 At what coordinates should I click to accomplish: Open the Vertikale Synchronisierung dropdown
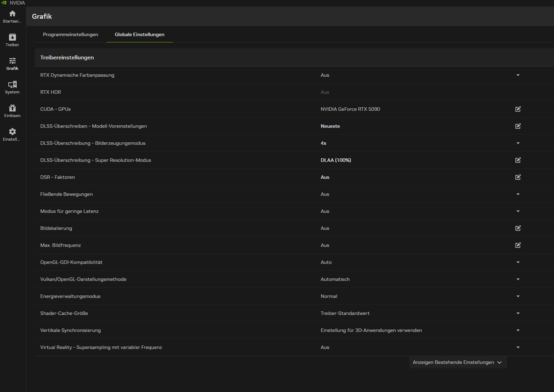[518, 330]
